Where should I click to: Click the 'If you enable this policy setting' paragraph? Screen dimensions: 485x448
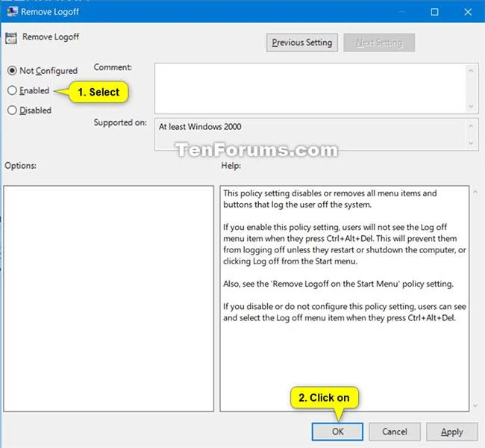[x=344, y=244]
